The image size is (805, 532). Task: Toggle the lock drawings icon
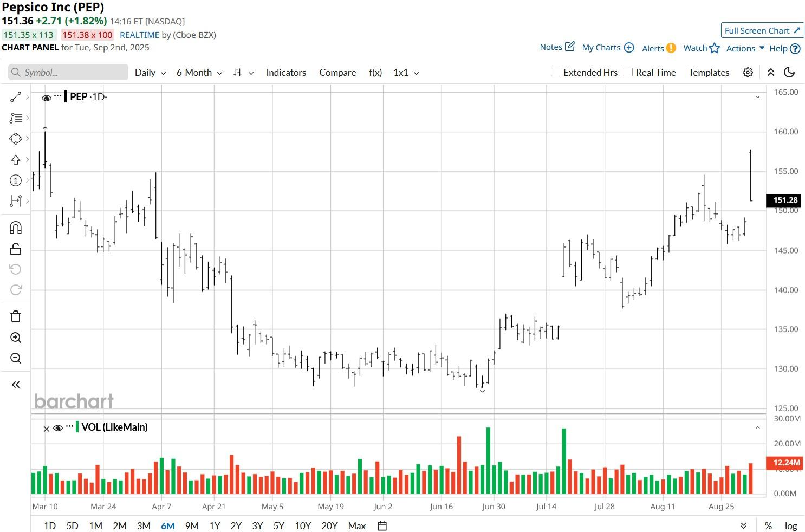[x=16, y=249]
